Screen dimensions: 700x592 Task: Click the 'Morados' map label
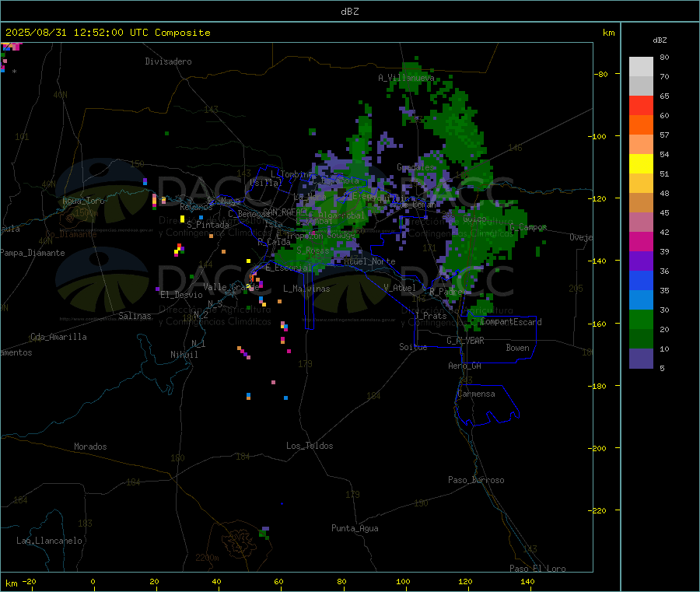coord(90,447)
